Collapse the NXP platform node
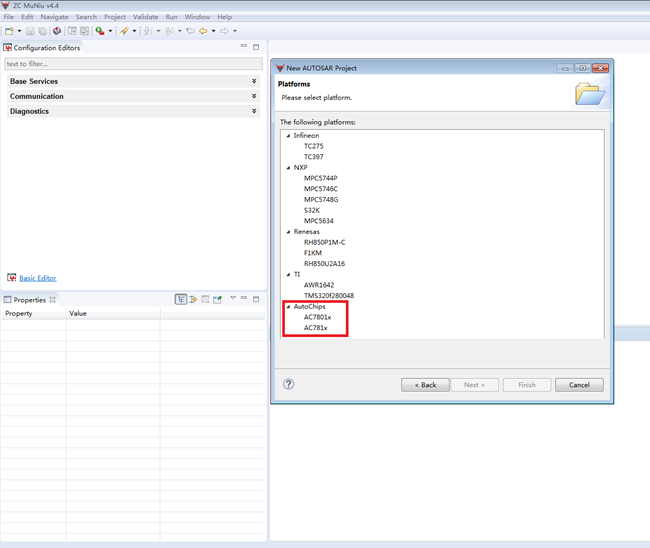650x548 pixels. 288,168
